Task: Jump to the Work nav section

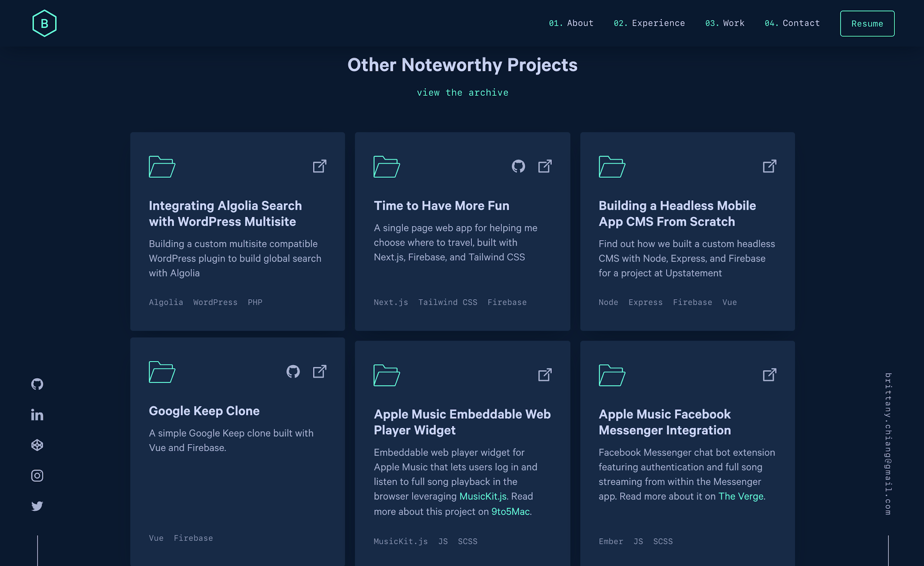Action: [x=724, y=23]
